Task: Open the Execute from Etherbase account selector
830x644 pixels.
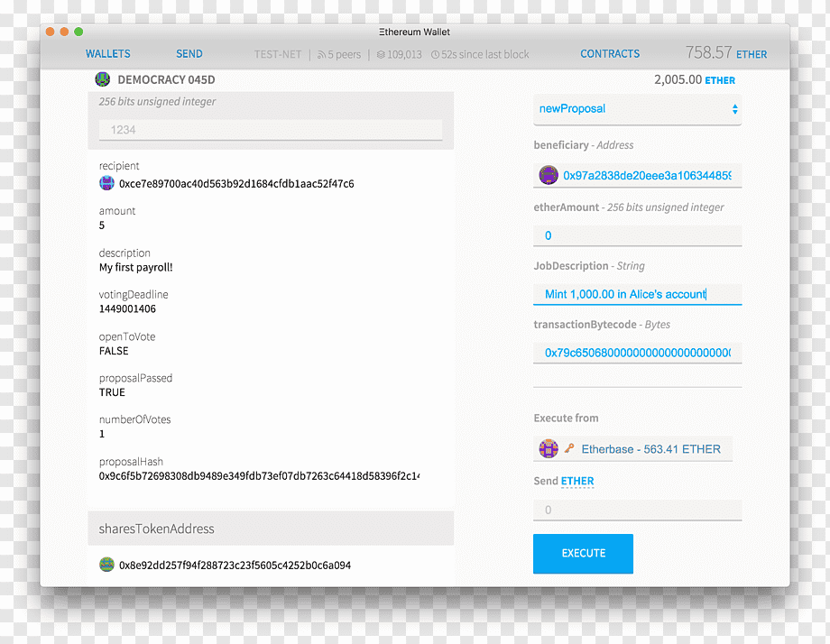Action: pyautogui.click(x=633, y=449)
